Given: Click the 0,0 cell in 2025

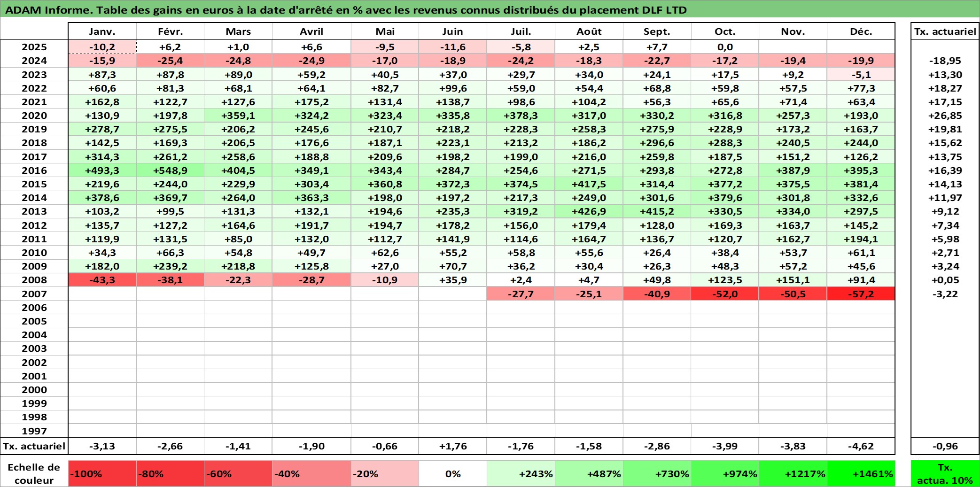Looking at the screenshot, I should pyautogui.click(x=725, y=47).
